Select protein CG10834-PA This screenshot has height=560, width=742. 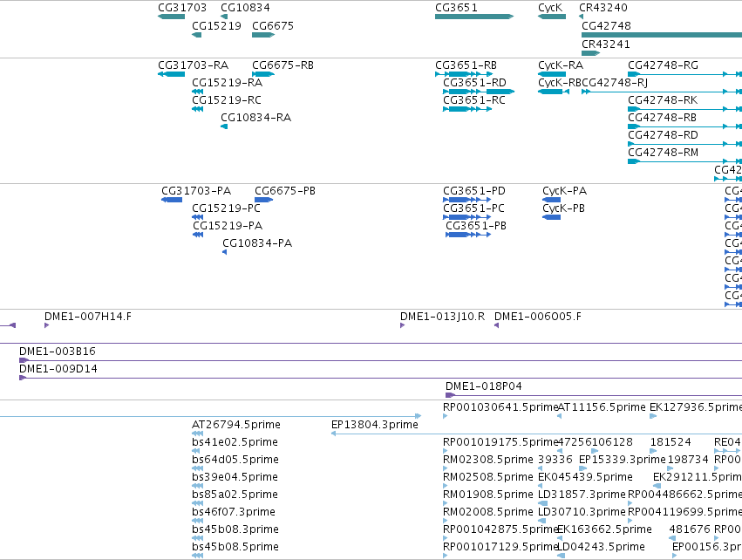coord(225,252)
